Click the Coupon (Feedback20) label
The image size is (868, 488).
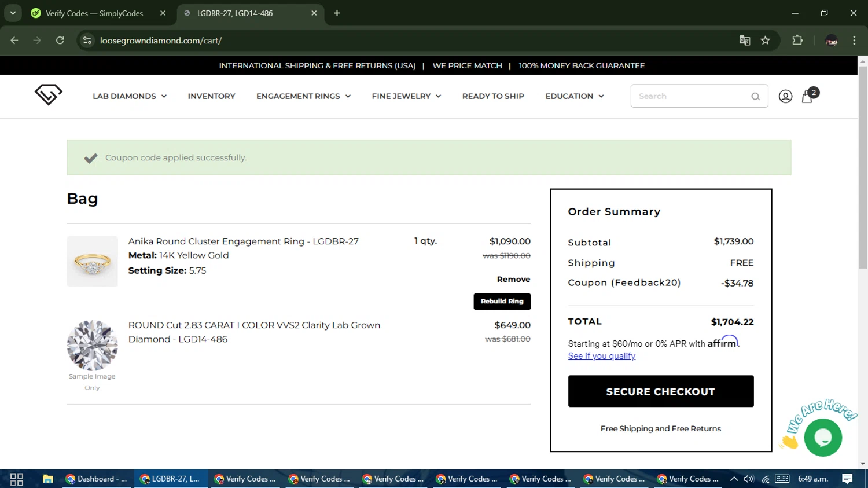click(x=624, y=283)
